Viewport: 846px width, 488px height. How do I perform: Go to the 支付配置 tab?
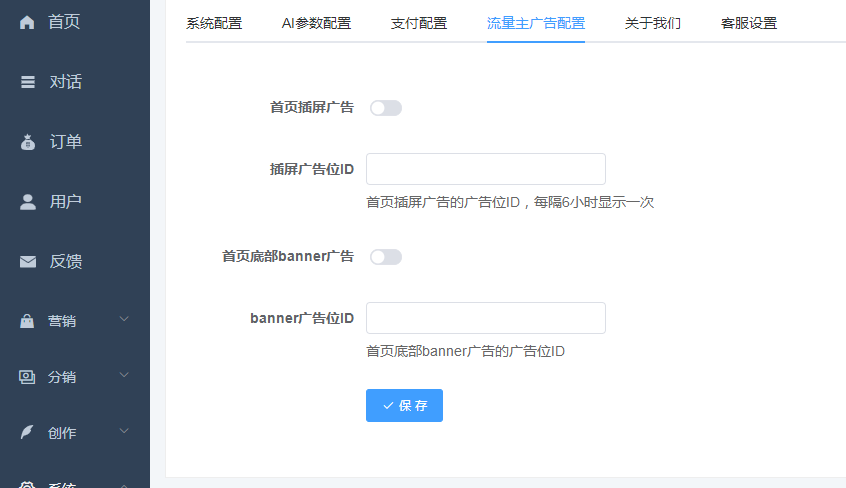click(x=419, y=23)
